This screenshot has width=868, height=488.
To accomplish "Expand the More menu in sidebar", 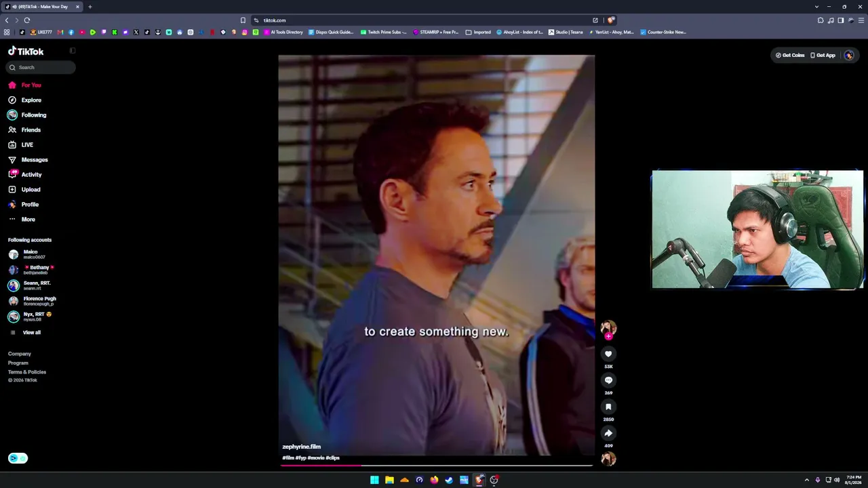I will pyautogui.click(x=22, y=220).
